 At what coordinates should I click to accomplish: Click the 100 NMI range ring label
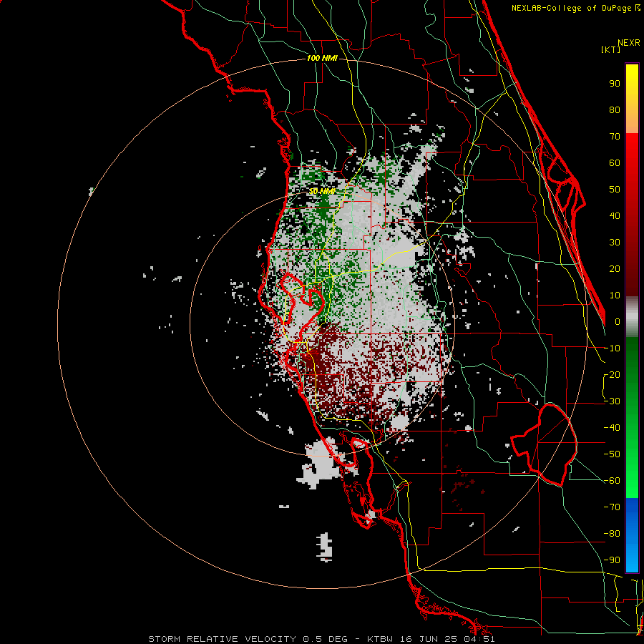pos(322,59)
